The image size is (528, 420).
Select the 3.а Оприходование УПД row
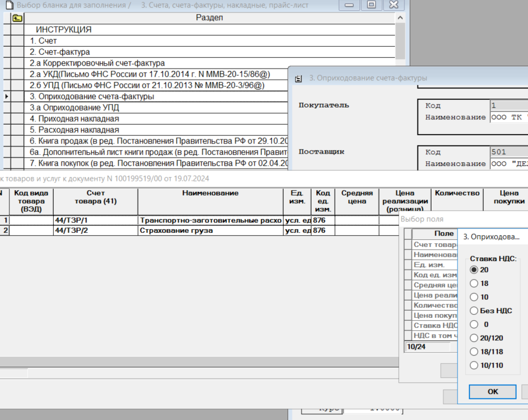156,108
